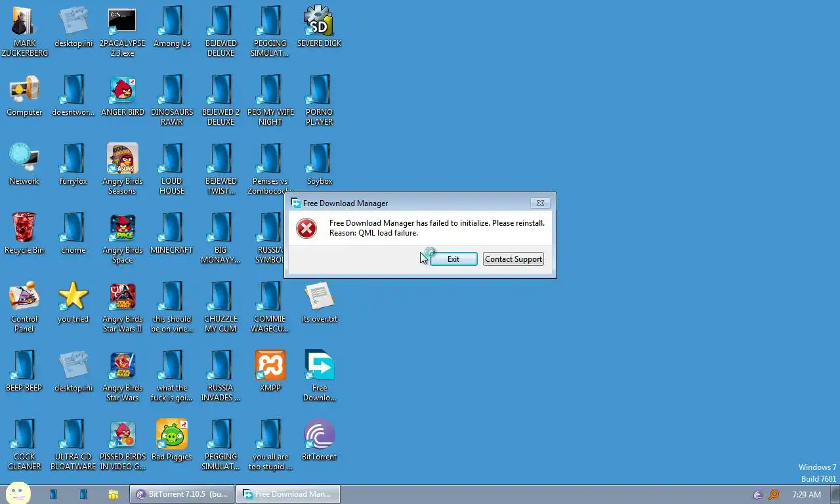This screenshot has width=840, height=504.
Task: Select the doesntwor... shortcut
Action: pyautogui.click(x=73, y=95)
